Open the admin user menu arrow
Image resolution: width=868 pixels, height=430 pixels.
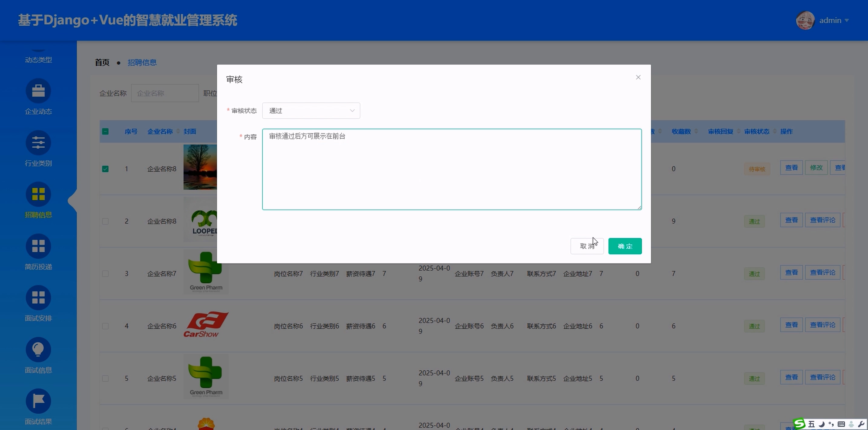tap(847, 21)
